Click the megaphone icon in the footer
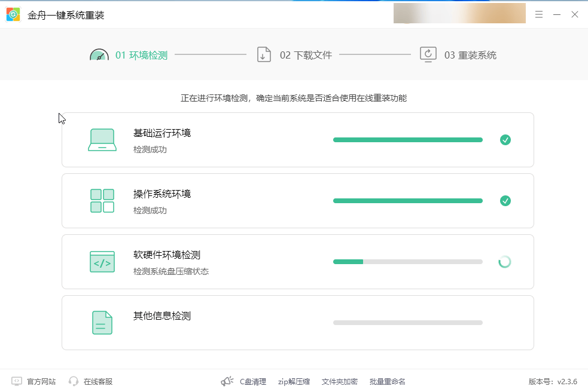This screenshot has height=392, width=588. pyautogui.click(x=227, y=381)
